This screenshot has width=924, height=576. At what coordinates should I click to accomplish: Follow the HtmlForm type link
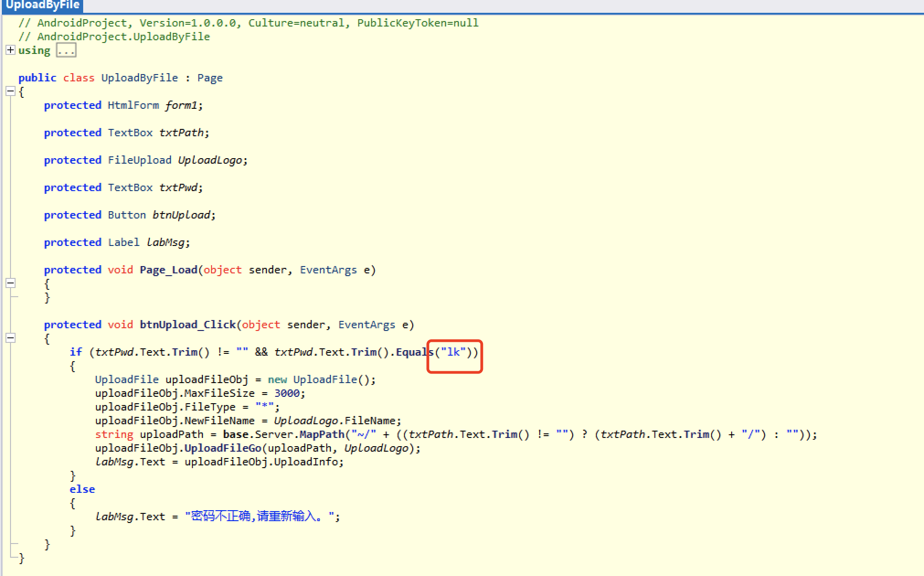pos(133,105)
